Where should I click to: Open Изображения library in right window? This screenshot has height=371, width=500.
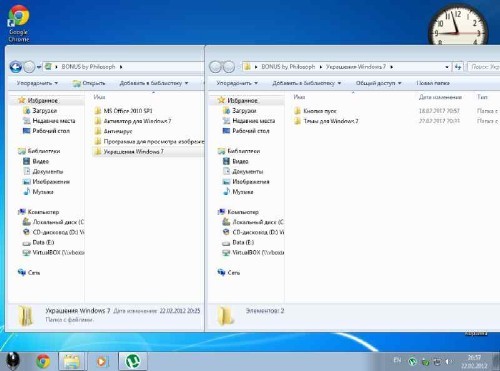pyautogui.click(x=246, y=182)
